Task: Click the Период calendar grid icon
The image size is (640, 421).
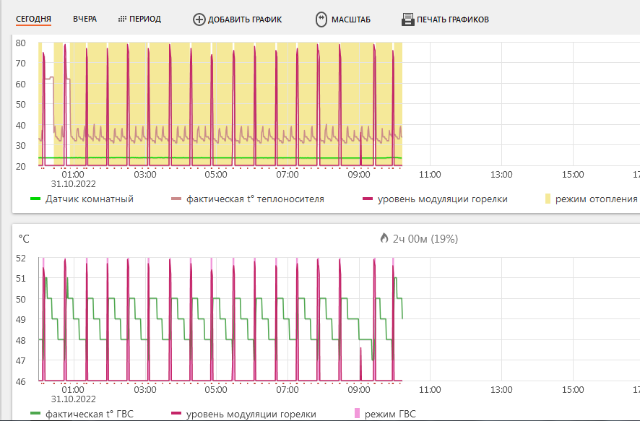Action: pos(122,19)
